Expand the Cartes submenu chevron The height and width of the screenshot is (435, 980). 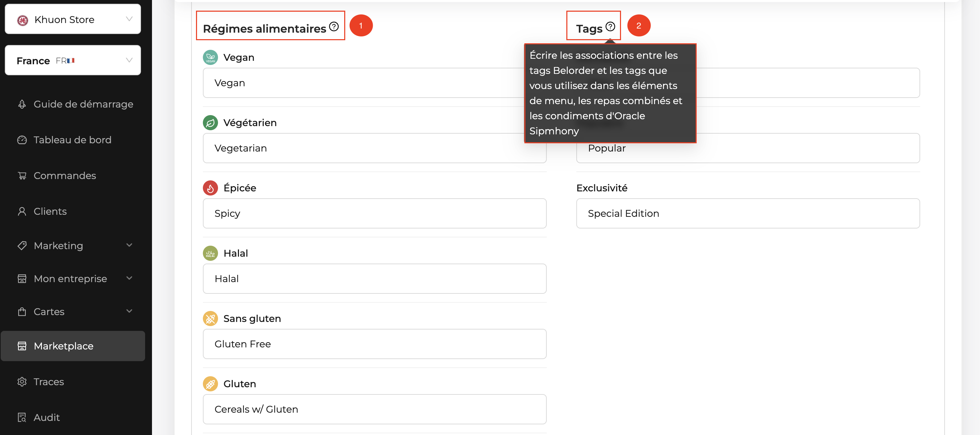pyautogui.click(x=129, y=311)
